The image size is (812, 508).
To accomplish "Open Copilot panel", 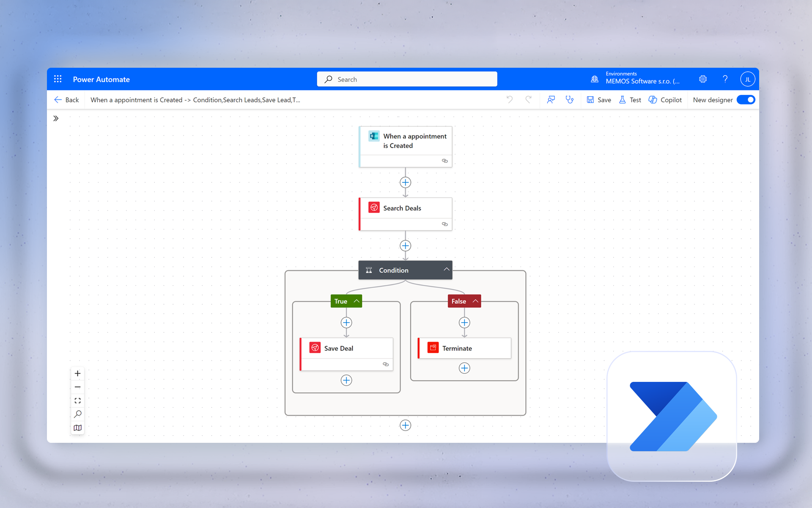I will coord(665,100).
